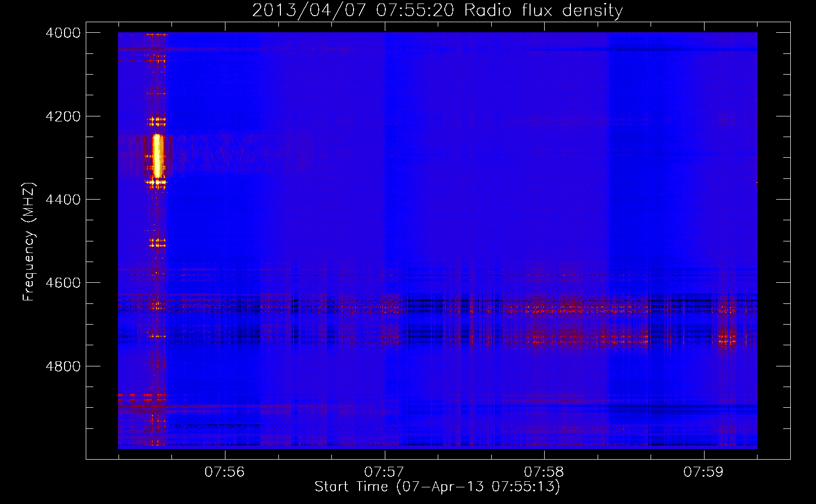816x504 pixels.
Task: Click the '07:56' time axis label
Action: (x=224, y=472)
